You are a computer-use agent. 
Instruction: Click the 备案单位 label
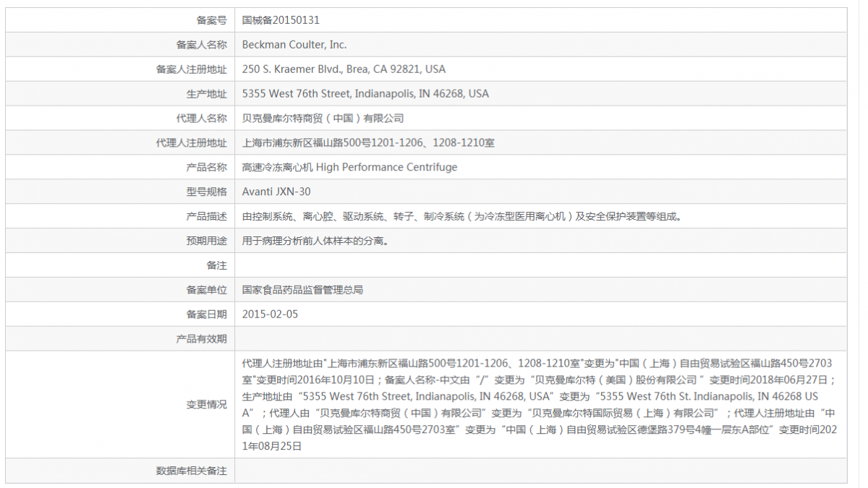(x=206, y=291)
